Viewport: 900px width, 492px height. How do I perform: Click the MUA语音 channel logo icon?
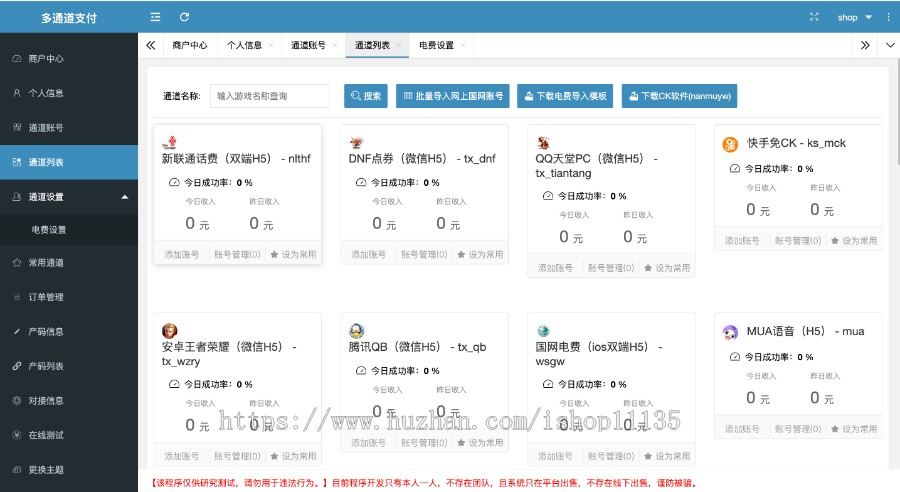pos(730,332)
